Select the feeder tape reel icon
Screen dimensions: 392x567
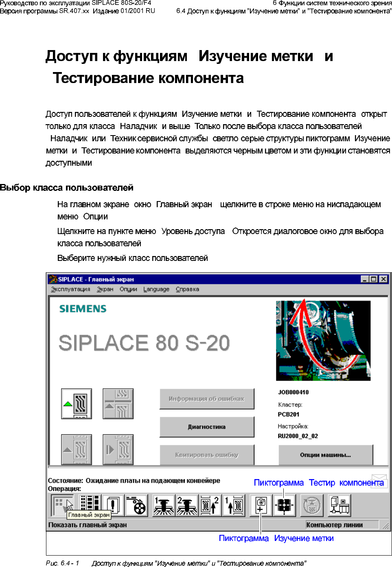pos(136,506)
